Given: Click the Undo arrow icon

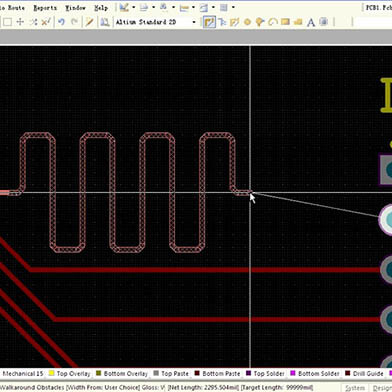Looking at the screenshot, I should pos(61,22).
